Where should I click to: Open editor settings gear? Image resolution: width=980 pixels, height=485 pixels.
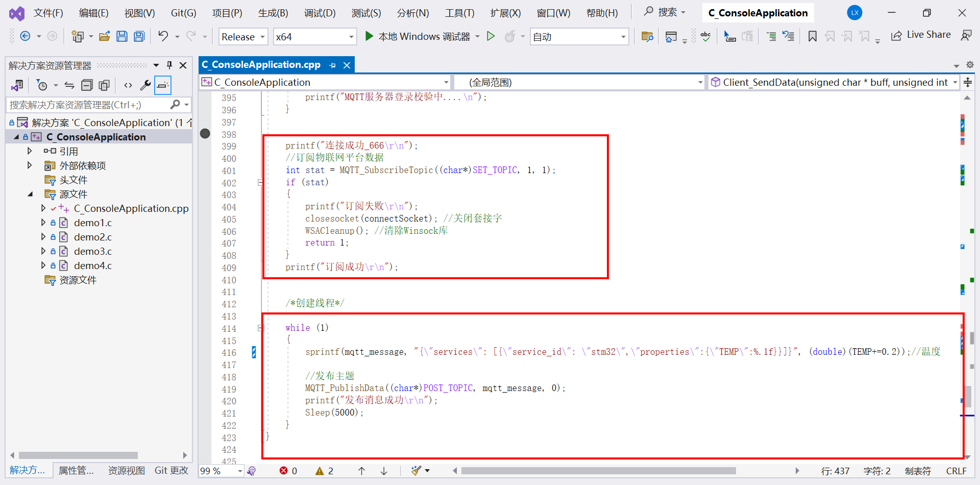(x=970, y=65)
